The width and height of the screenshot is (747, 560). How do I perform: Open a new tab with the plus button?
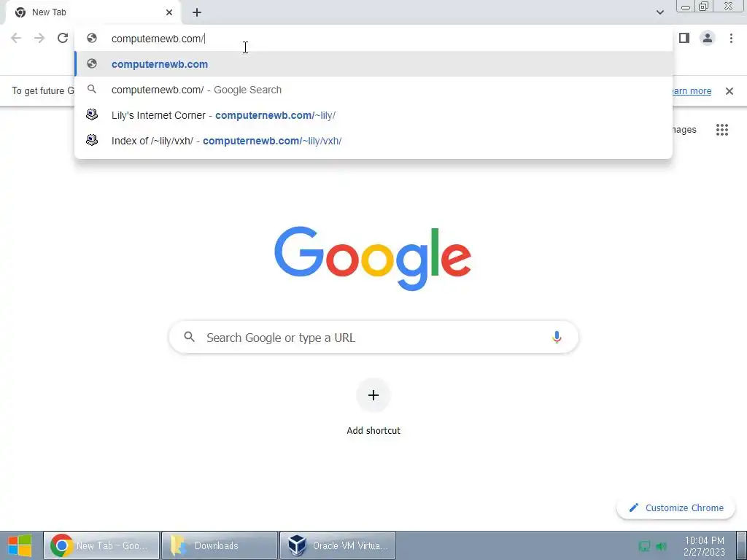click(x=197, y=13)
